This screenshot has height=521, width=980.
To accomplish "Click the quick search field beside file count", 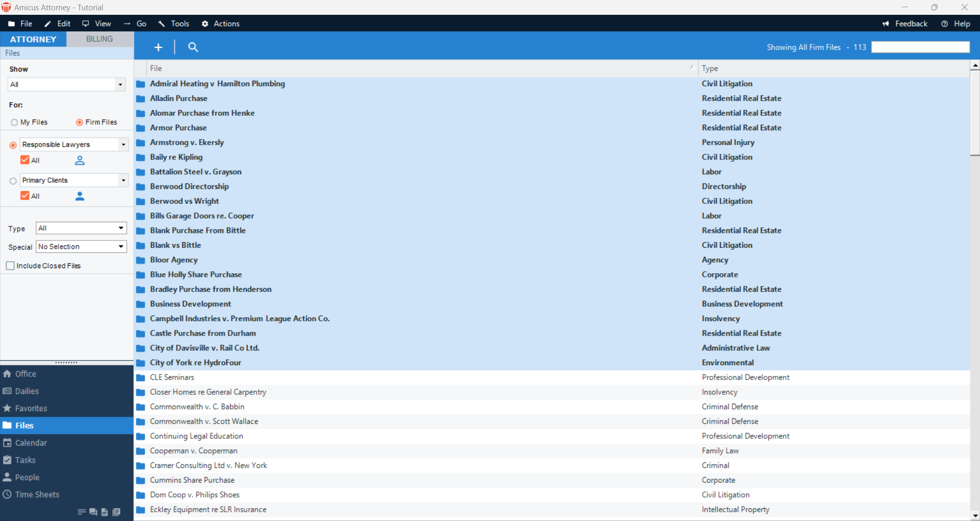I will point(920,47).
